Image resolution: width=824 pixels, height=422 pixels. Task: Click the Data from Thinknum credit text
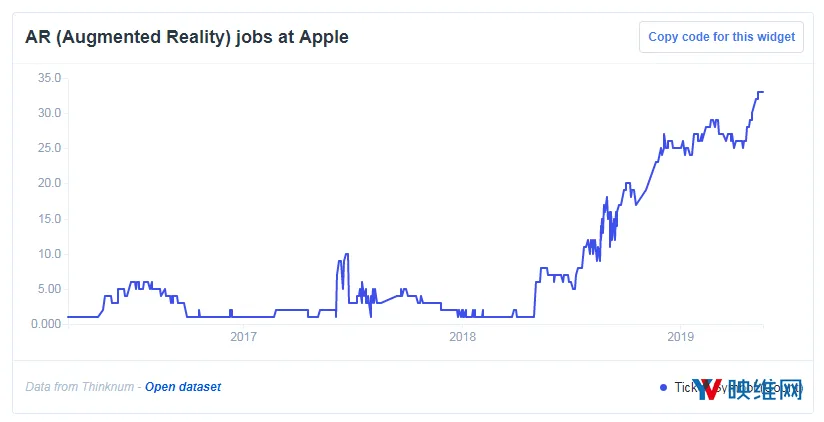click(x=79, y=387)
